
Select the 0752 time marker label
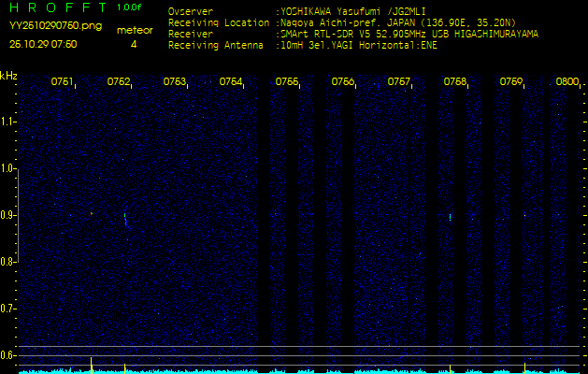coord(118,81)
